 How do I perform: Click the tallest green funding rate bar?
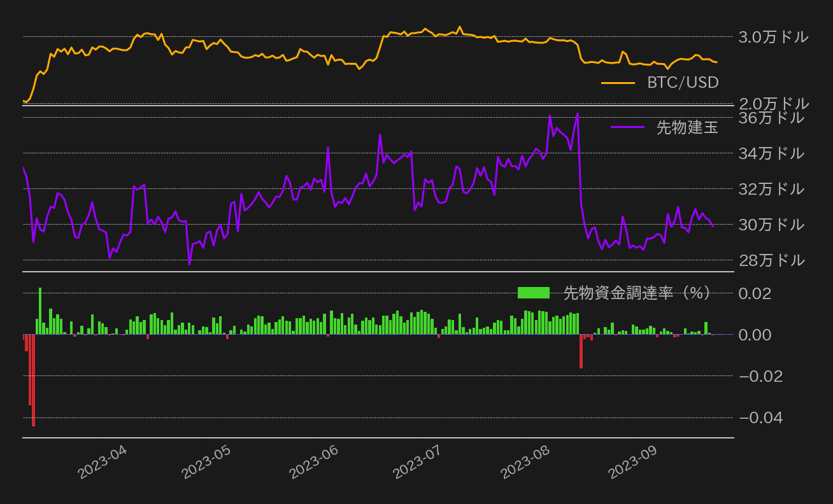(39, 310)
